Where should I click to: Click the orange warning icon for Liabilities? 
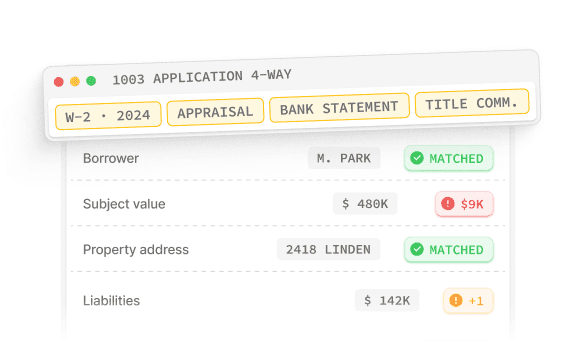tap(456, 300)
